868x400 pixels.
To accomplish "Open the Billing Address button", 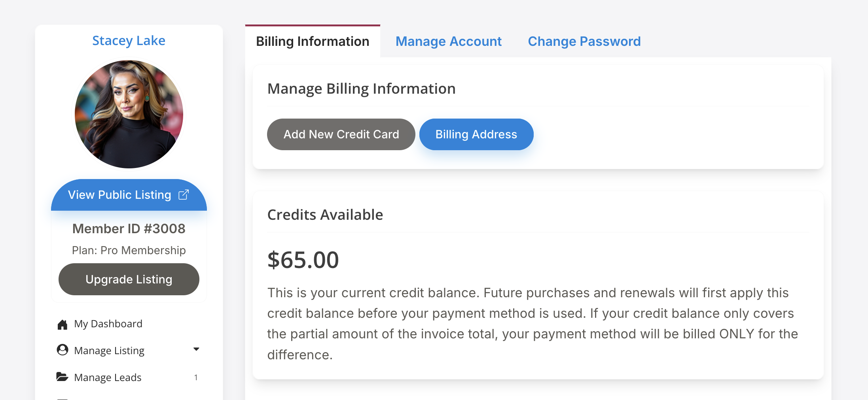I will point(476,134).
